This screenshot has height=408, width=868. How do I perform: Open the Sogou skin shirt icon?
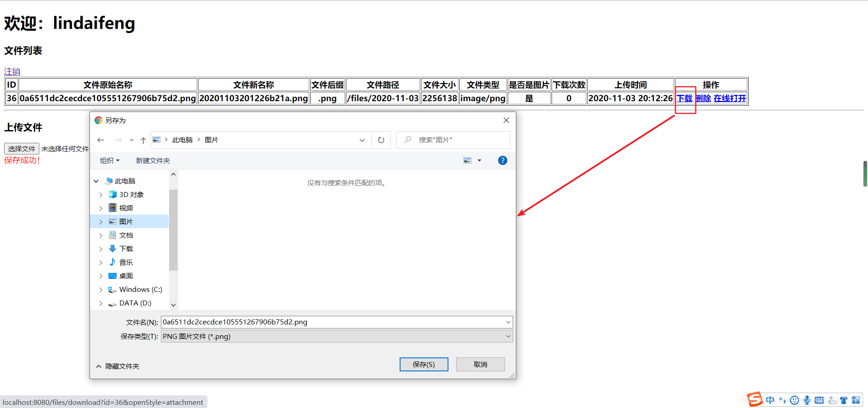point(844,400)
